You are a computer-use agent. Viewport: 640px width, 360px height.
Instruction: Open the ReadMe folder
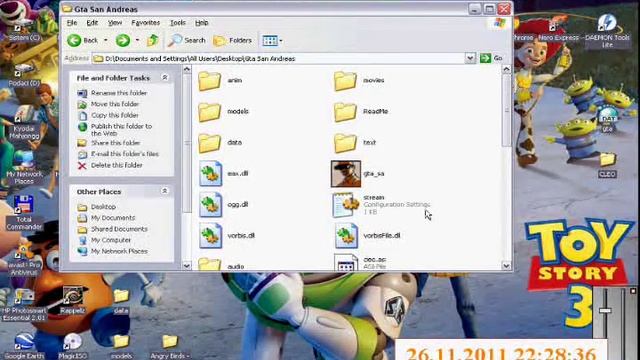tap(345, 111)
